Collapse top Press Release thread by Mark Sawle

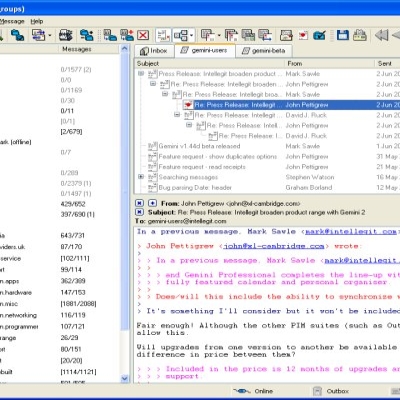141,73
